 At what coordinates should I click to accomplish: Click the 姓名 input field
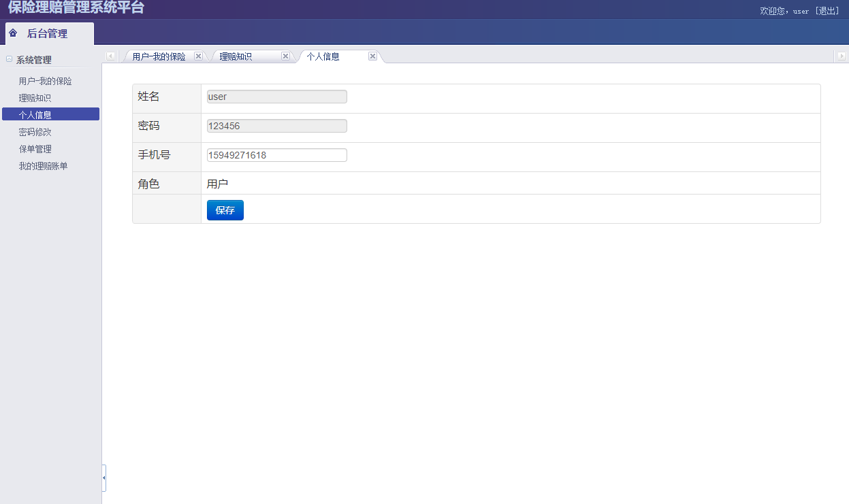point(277,97)
